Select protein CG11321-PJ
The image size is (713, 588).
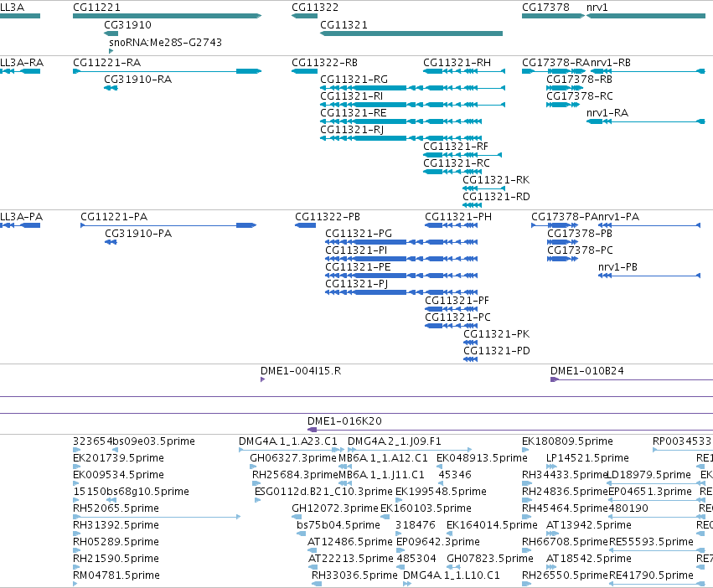pyautogui.click(x=357, y=284)
